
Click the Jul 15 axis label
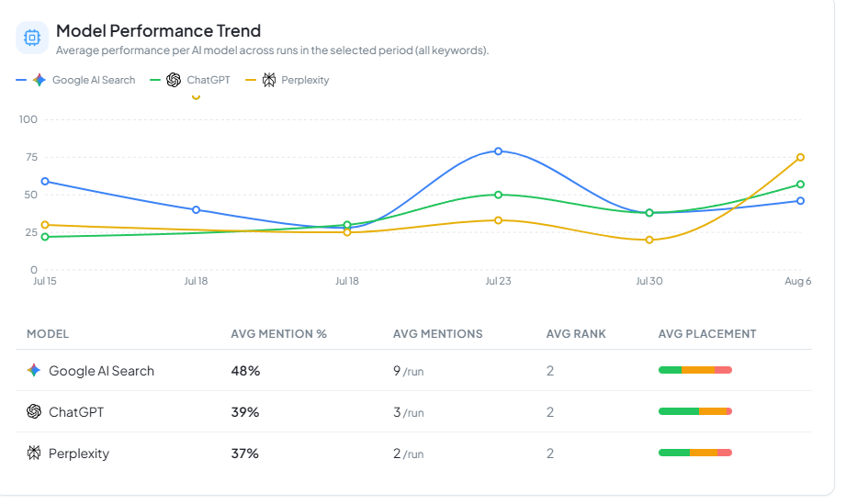pyautogui.click(x=45, y=281)
